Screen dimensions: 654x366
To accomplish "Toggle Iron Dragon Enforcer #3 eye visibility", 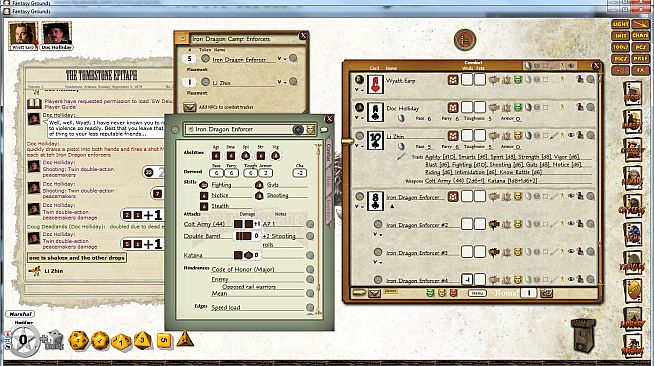I will tap(571, 251).
